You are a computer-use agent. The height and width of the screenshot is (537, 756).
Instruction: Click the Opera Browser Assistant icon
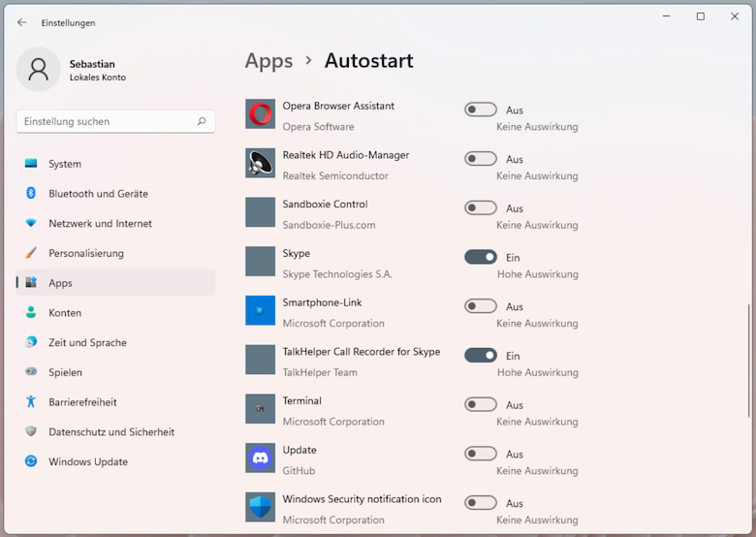click(x=260, y=114)
